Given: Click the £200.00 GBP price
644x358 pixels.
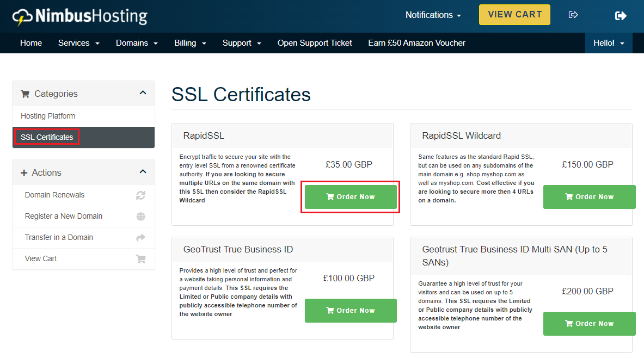Looking at the screenshot, I should pyautogui.click(x=587, y=292).
